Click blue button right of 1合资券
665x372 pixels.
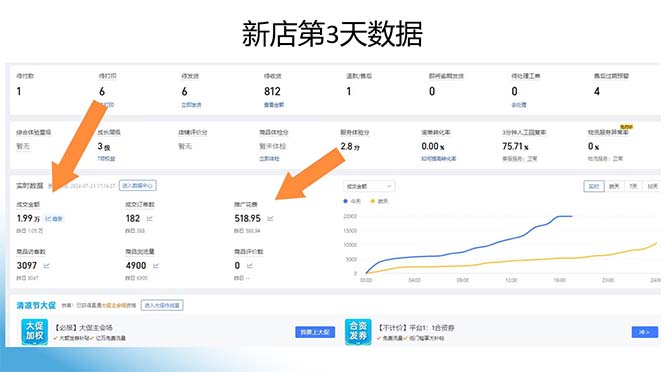point(645,332)
